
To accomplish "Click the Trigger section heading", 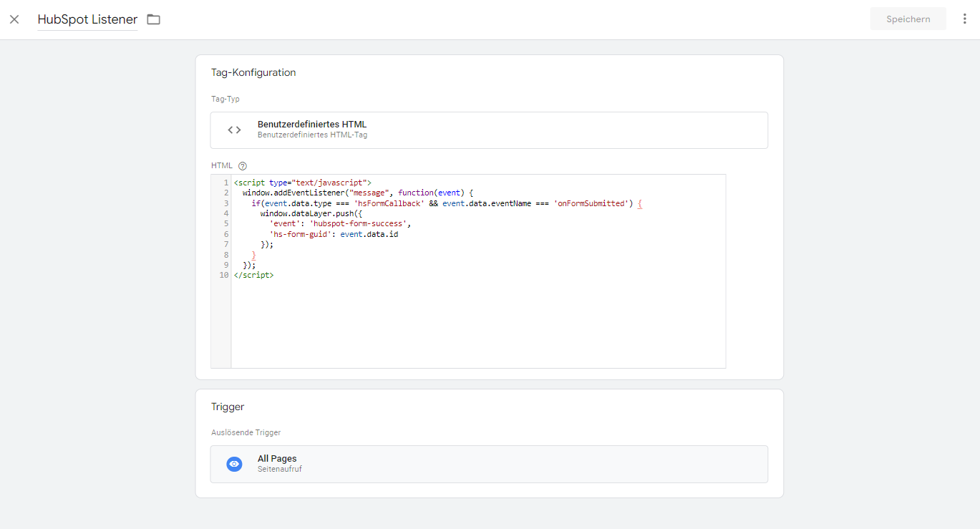I will coord(228,407).
